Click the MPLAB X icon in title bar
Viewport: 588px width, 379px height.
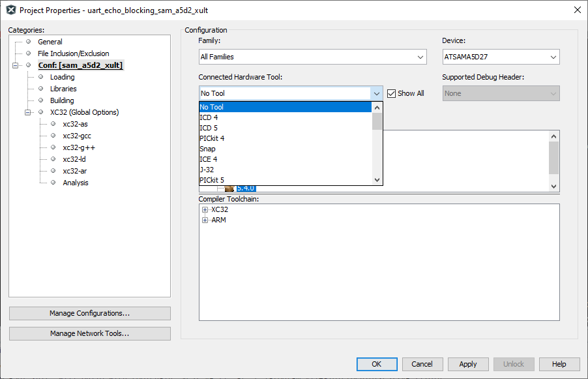[10, 10]
